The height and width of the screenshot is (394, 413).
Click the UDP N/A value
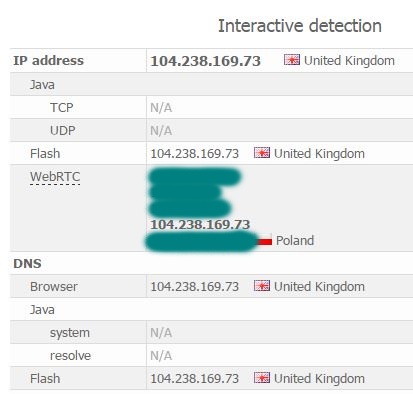coord(161,131)
